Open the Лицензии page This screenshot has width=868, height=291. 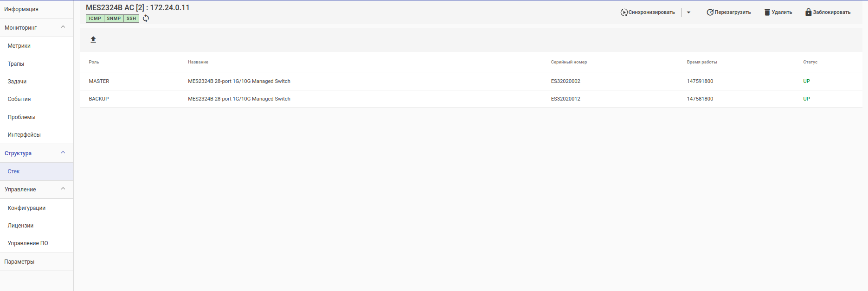(37, 226)
